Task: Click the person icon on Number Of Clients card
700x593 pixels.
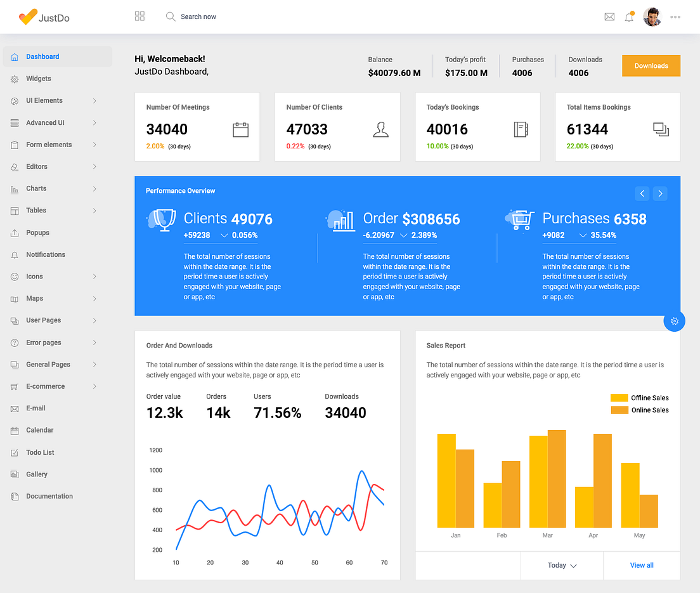Action: (380, 129)
